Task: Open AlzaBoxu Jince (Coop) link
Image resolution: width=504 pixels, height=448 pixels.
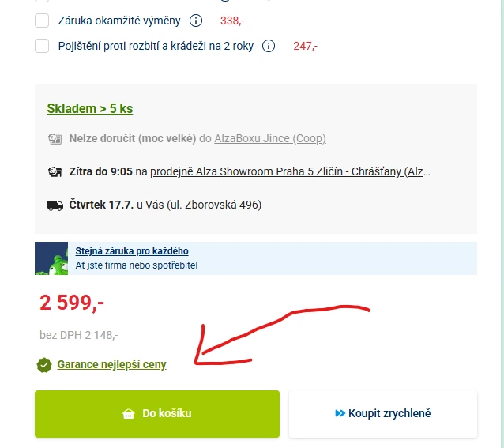Action: [270, 138]
